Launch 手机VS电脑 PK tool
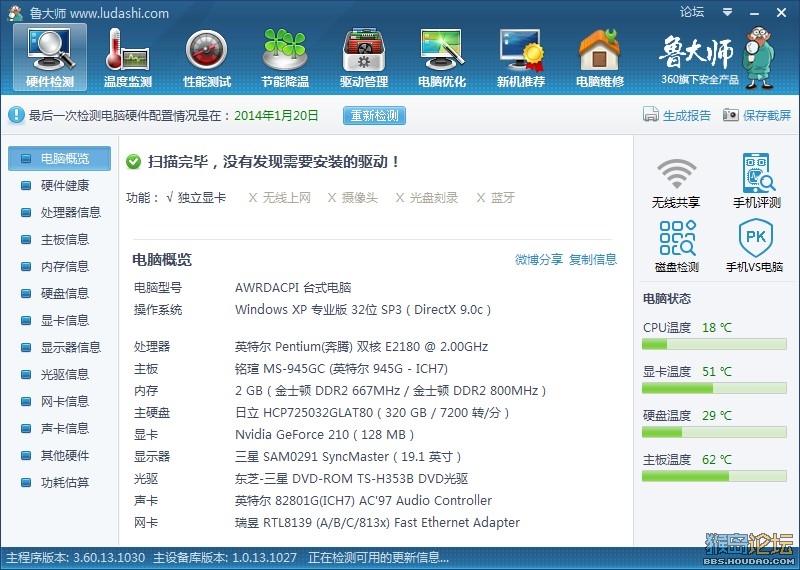Viewport: 800px width, 570px height. (x=755, y=246)
